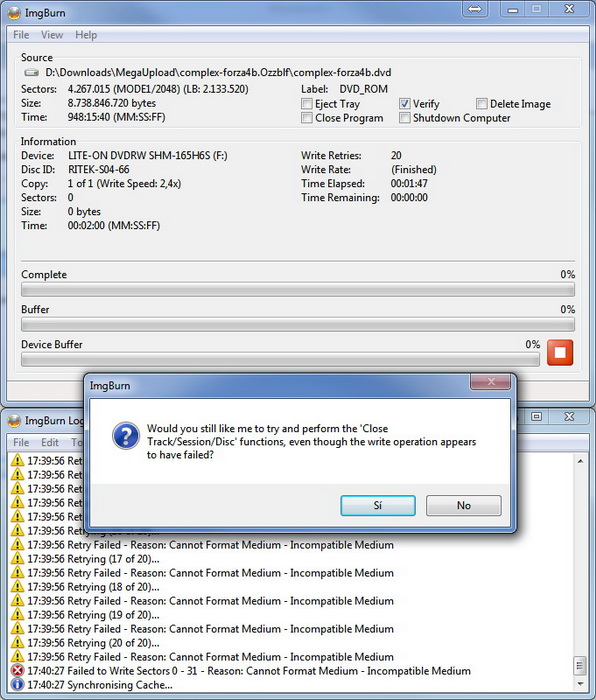Click device name LITE-ON DVDRW SHM-165H6S
The image size is (596, 700).
(148, 155)
